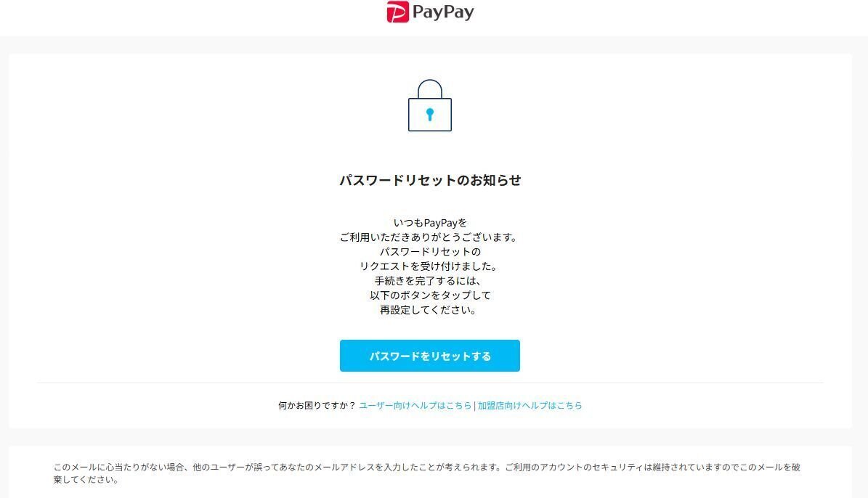Click the 再設定してください line
Screen dimensions: 868x498
[429, 310]
